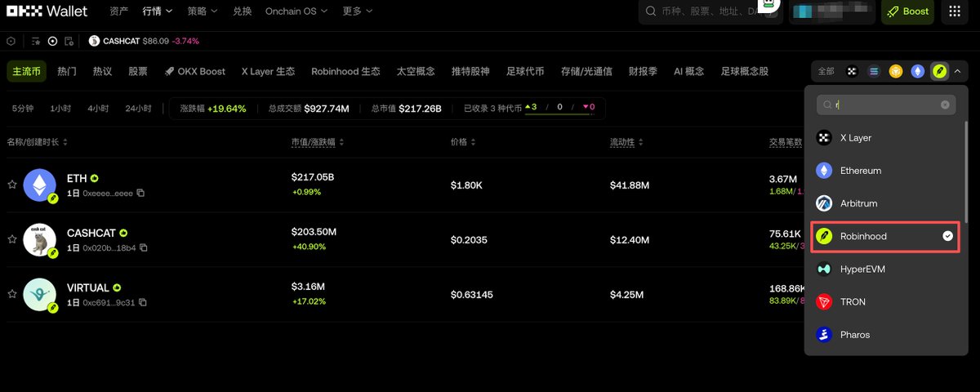Sort by 市值/涨跌幅 column
980x392 pixels.
(x=318, y=142)
